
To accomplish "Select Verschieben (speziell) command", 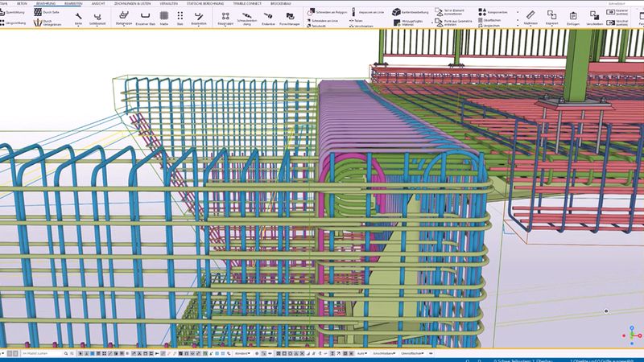I will [617, 23].
